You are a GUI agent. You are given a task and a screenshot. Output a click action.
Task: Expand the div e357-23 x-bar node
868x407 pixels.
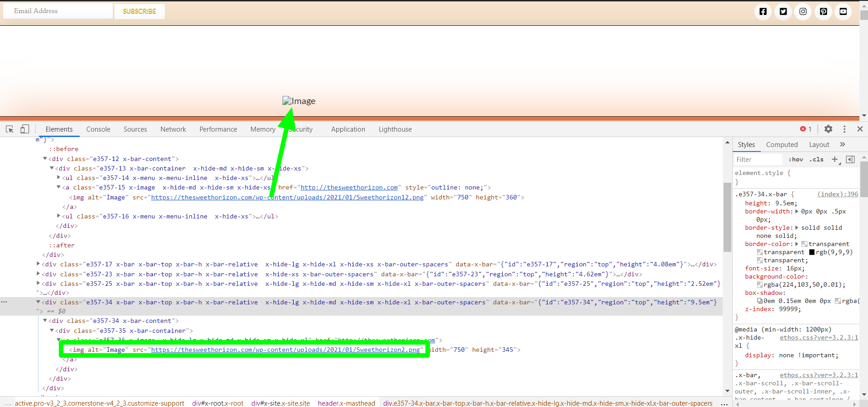tap(38, 274)
